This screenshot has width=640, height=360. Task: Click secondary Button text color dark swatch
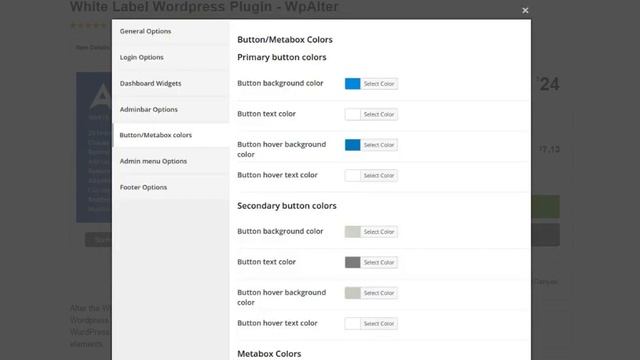pyautogui.click(x=353, y=262)
